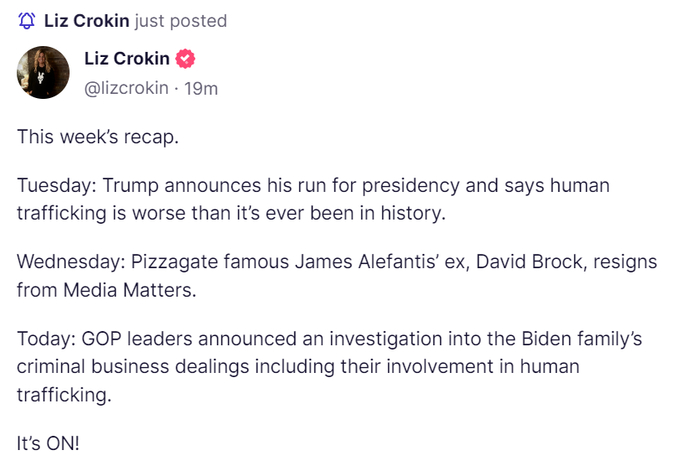The image size is (700, 471).
Task: Click the pink verified badge icon
Action: 186,59
